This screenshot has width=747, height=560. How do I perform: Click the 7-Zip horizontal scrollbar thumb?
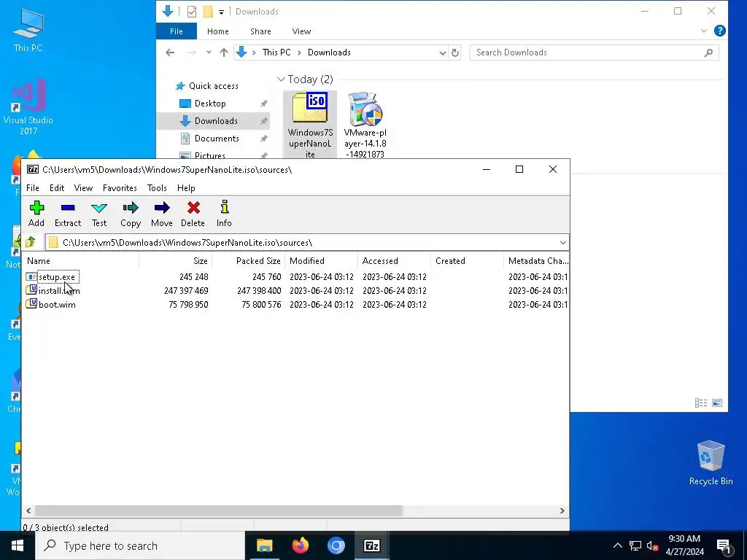click(x=219, y=510)
